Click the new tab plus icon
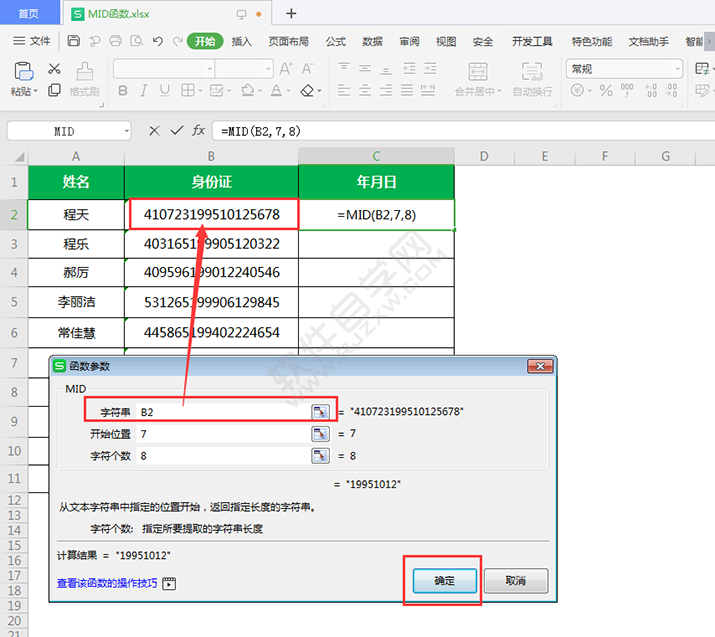Viewport: 715px width, 637px height. pyautogui.click(x=291, y=14)
